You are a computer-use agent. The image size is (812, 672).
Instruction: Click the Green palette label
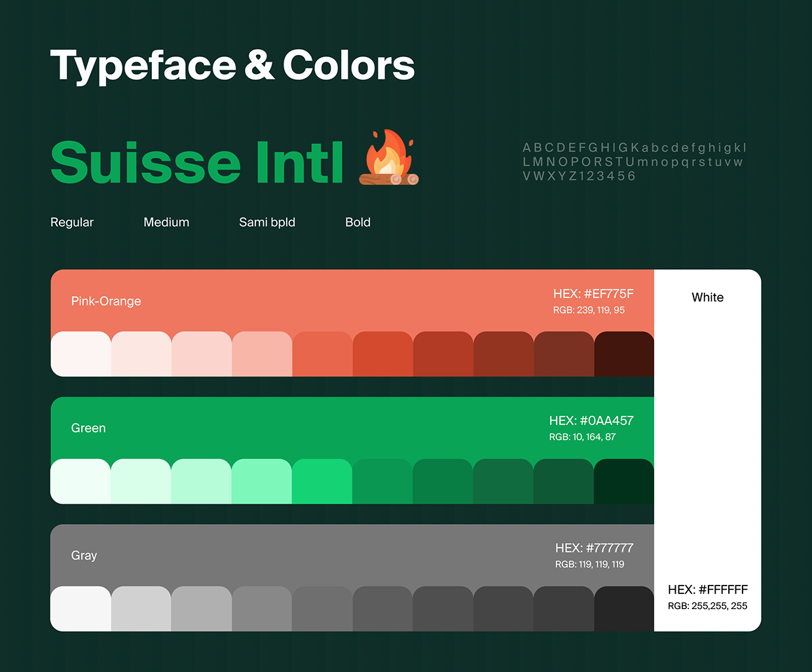click(x=88, y=428)
